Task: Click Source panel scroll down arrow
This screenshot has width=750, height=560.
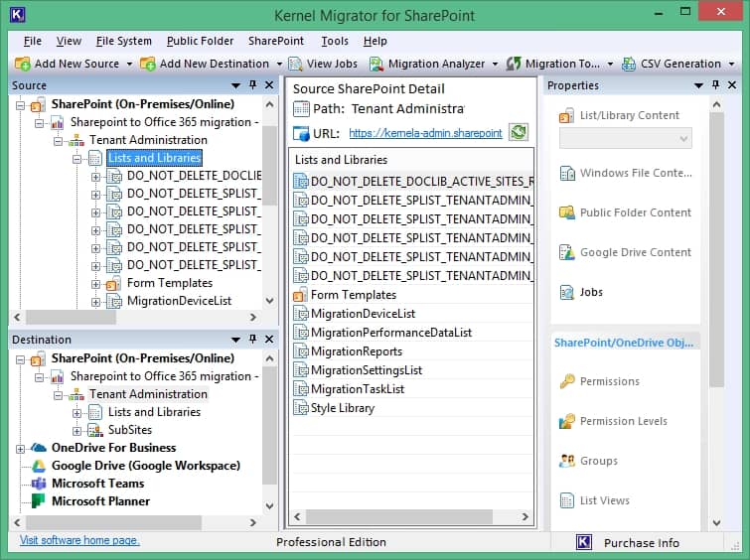Action: 270,301
